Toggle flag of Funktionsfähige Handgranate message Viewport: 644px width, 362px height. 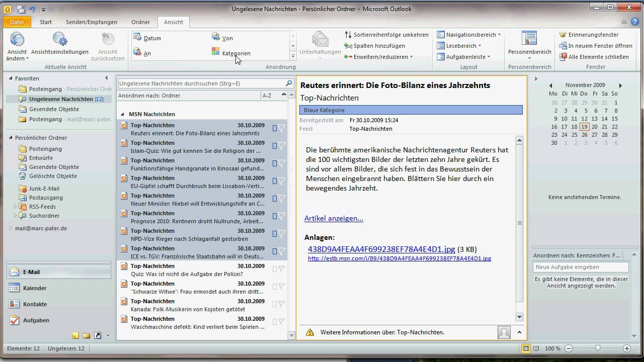tap(282, 163)
